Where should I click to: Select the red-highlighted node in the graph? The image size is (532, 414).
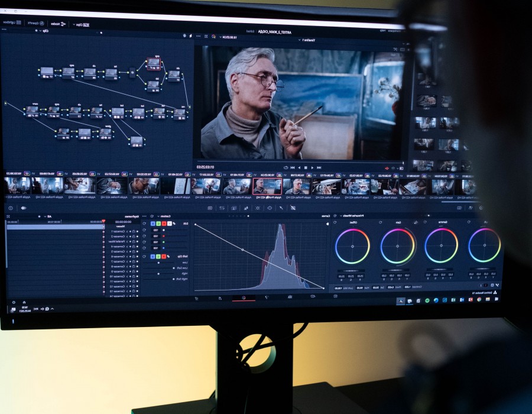click(154, 62)
